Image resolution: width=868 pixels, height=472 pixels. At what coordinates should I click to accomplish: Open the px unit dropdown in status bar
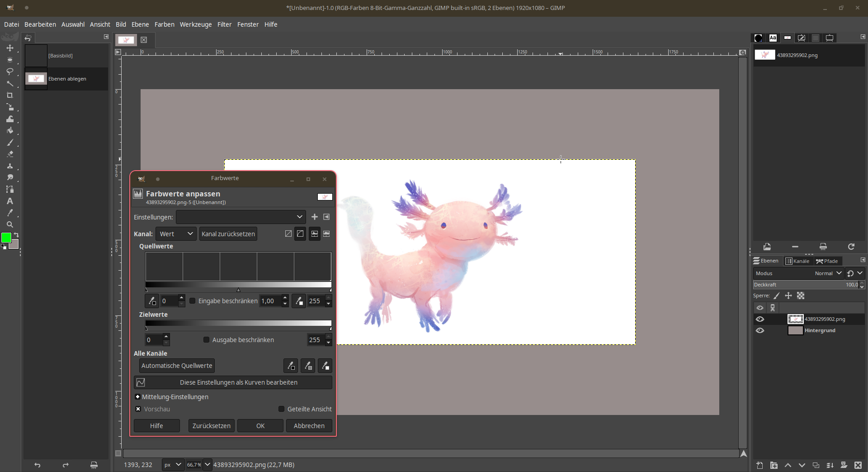173,465
